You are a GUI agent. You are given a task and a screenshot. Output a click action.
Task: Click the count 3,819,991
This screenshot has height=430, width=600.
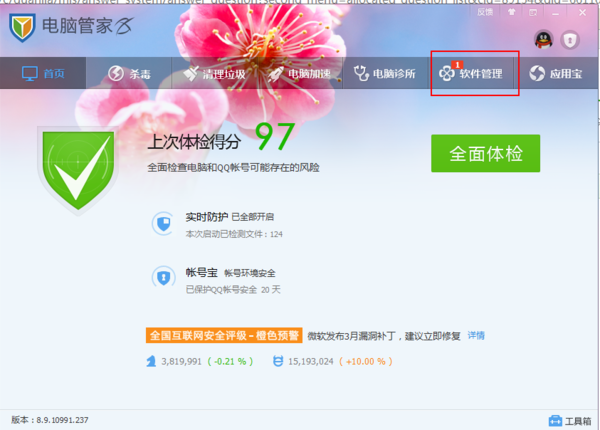[x=181, y=361]
